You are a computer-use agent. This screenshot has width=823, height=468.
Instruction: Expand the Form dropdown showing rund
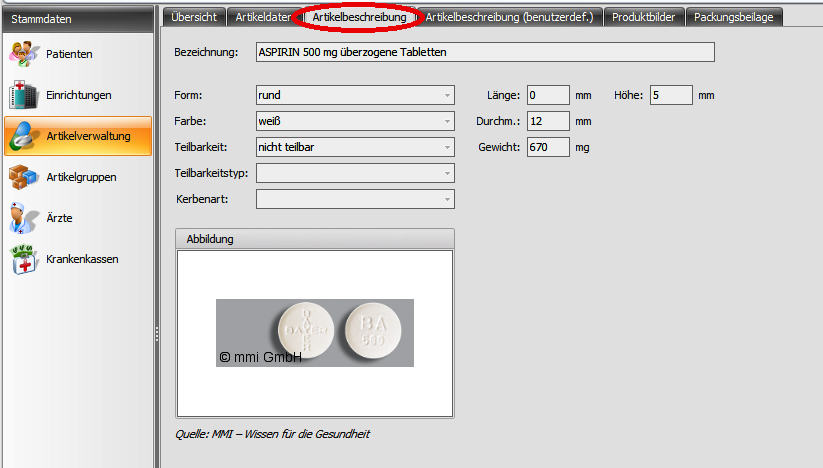pyautogui.click(x=355, y=95)
